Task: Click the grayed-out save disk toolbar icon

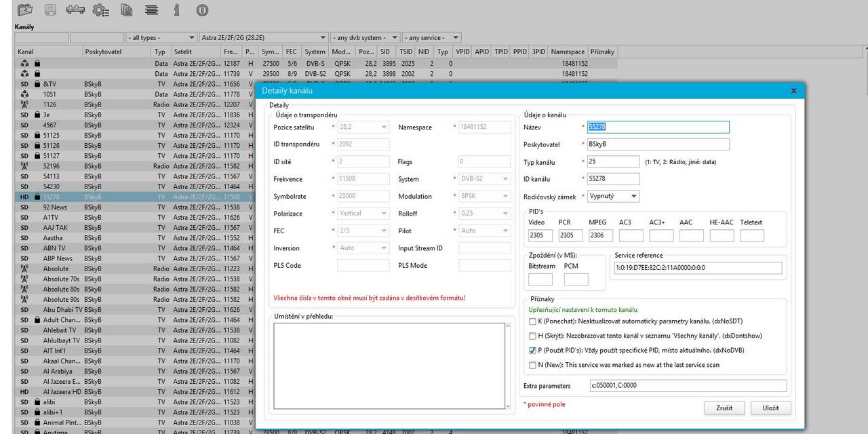Action: (50, 10)
